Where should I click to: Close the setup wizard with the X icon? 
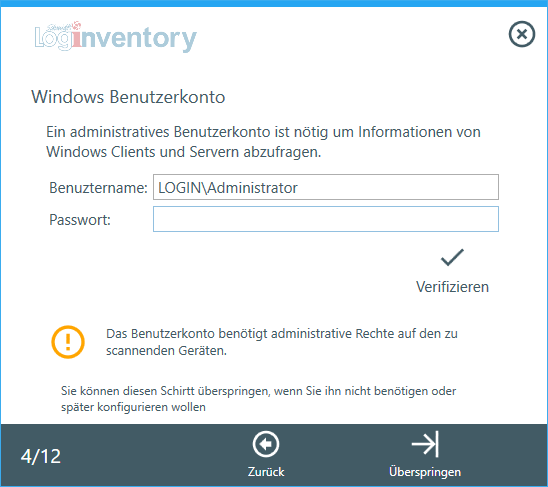tap(521, 34)
